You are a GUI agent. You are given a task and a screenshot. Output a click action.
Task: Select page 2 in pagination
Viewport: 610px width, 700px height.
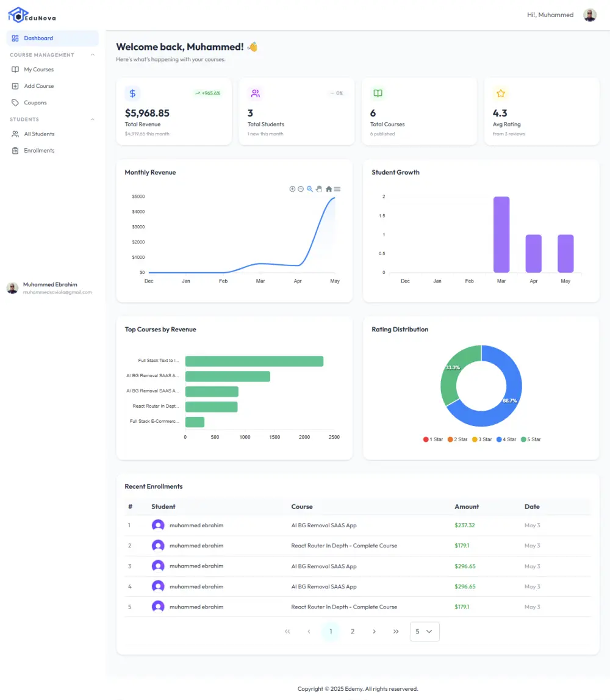pos(353,631)
